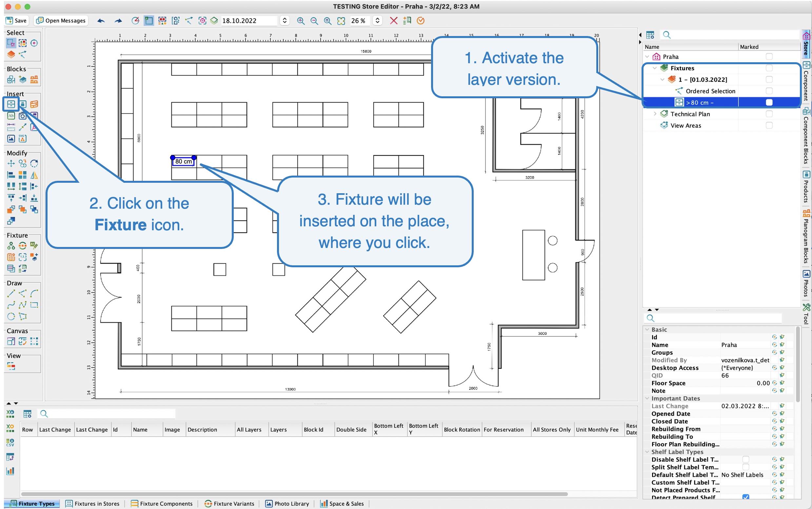The image size is (812, 509).
Task: Click the hierarchy icon in Fixture group
Action: tap(11, 245)
